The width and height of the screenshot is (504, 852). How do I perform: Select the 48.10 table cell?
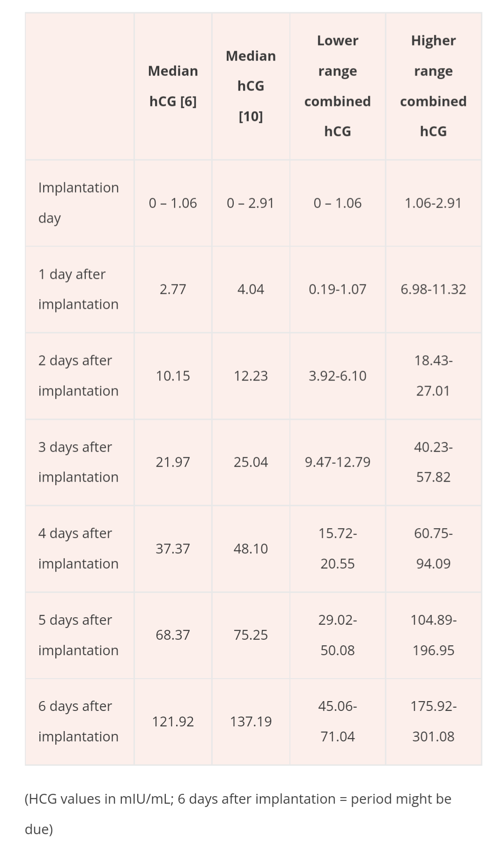251,549
